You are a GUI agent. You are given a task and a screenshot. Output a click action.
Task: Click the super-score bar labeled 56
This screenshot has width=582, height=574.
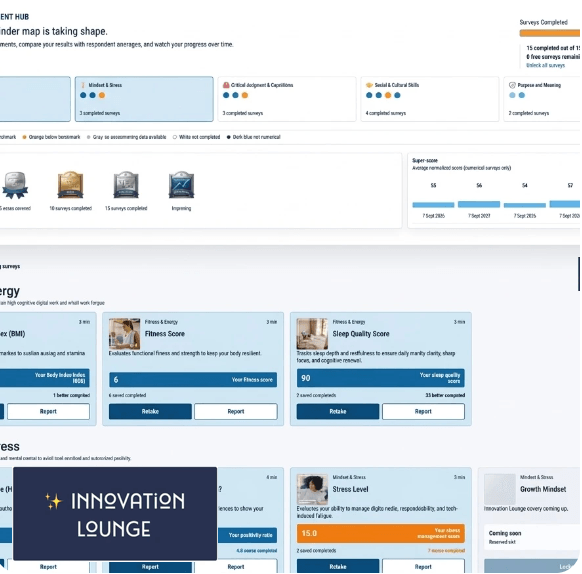[479, 204]
